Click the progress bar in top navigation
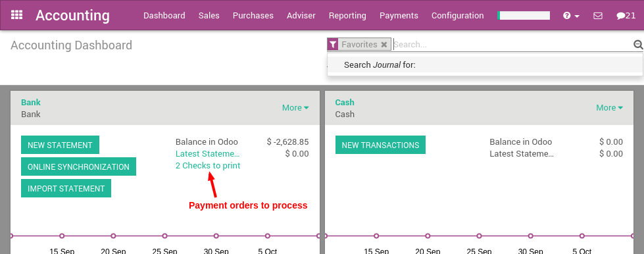Screen dimensions: 644x254 (524, 16)
